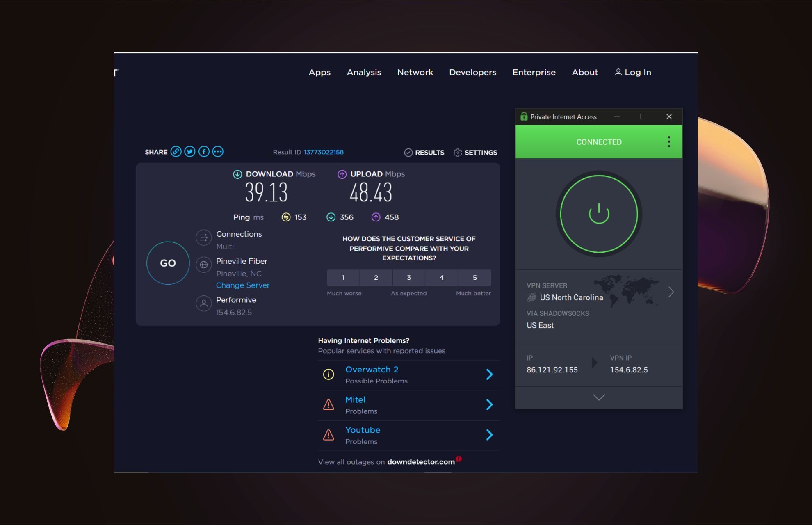
Task: Open downdetector.com link
Action: pyautogui.click(x=421, y=462)
